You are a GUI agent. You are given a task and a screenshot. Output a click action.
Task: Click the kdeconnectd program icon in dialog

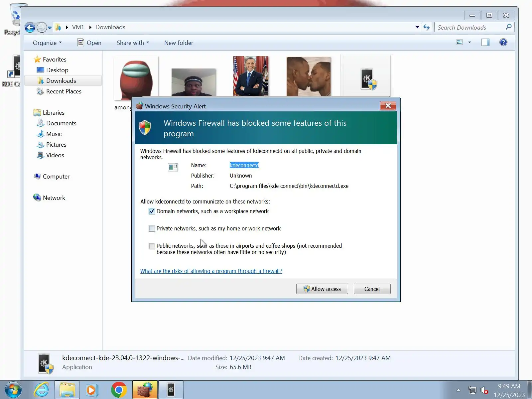[x=173, y=167]
